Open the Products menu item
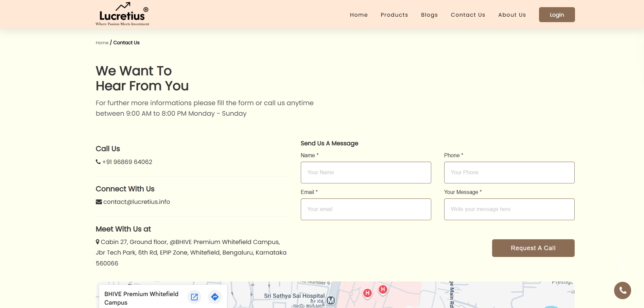 pyautogui.click(x=394, y=15)
